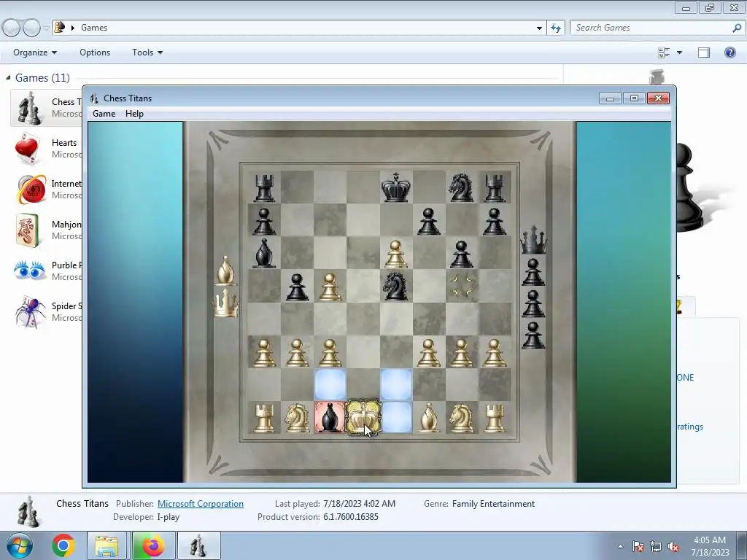This screenshot has width=747, height=560.
Task: Select the white bishop on the f-file
Action: click(428, 418)
